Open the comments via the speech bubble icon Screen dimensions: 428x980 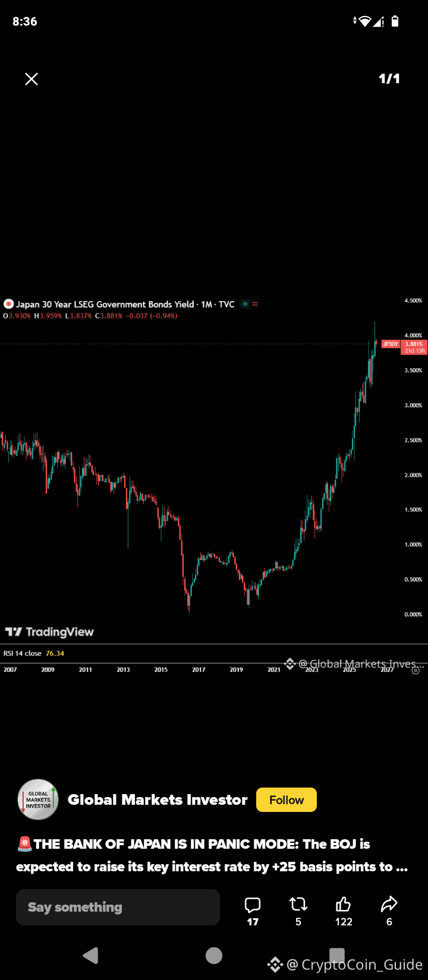[x=253, y=905]
